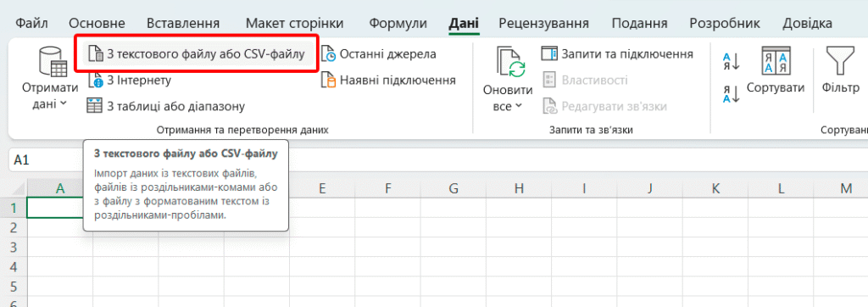Select row header 2
This screenshot has height=307, width=868.
coord(14,228)
